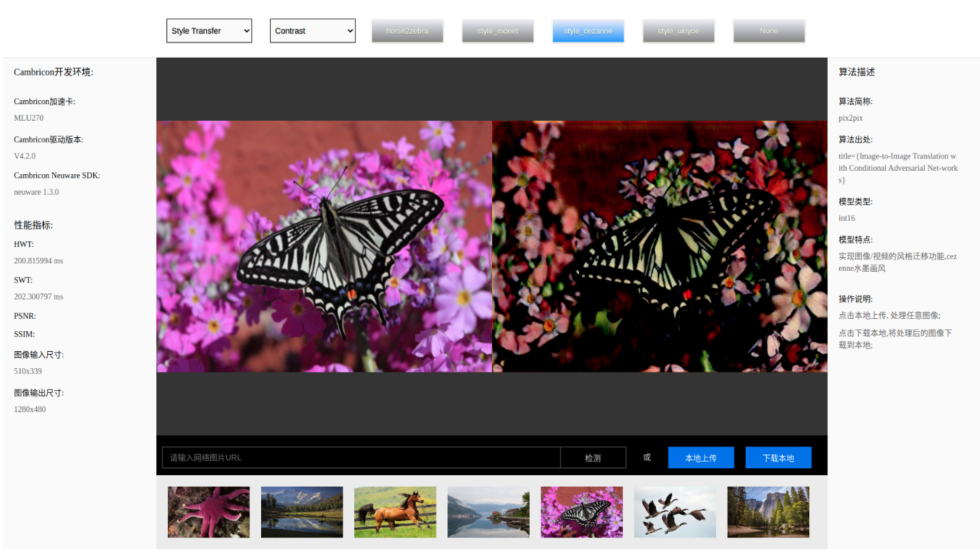
Task: Choose the style_monet option
Action: [498, 31]
